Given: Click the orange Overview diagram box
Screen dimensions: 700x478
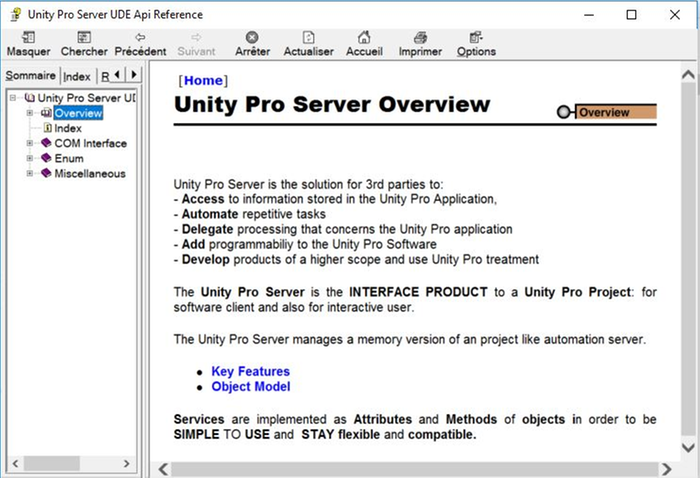Looking at the screenshot, I should point(616,112).
